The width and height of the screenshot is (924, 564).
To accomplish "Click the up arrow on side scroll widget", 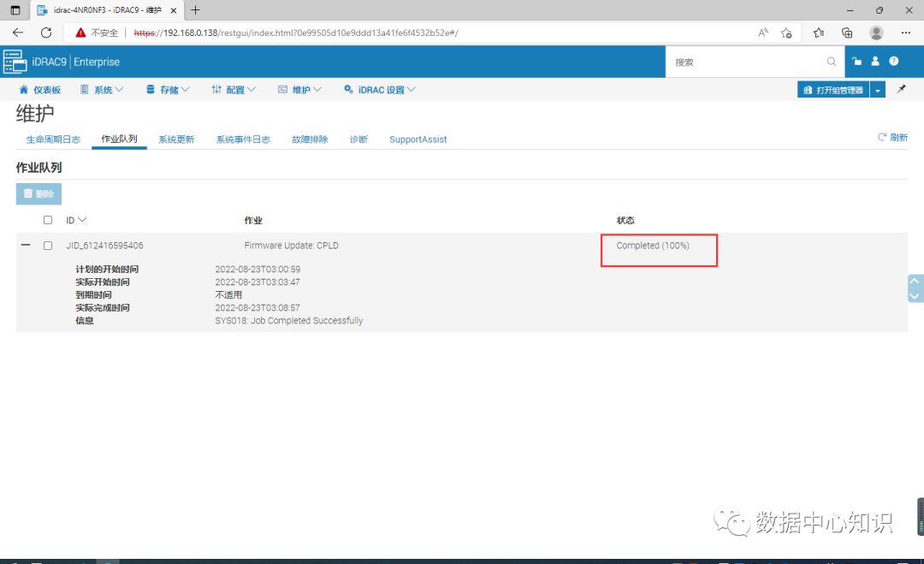I will (x=915, y=281).
